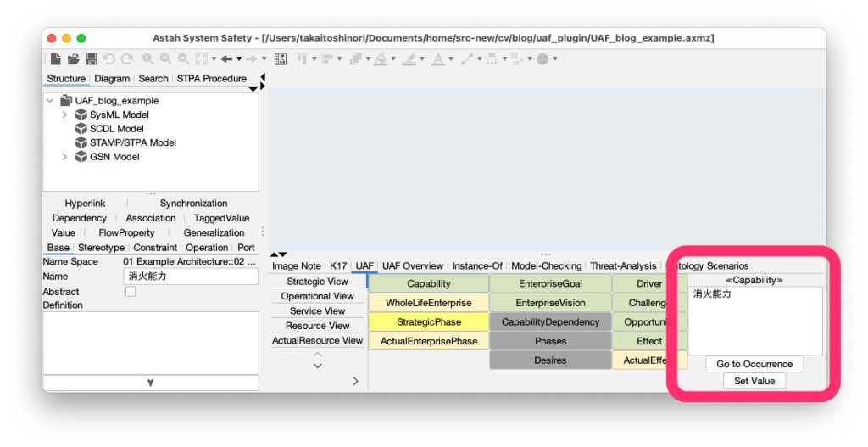Click the Save floppy disk icon
The image size is (868, 447).
(91, 59)
